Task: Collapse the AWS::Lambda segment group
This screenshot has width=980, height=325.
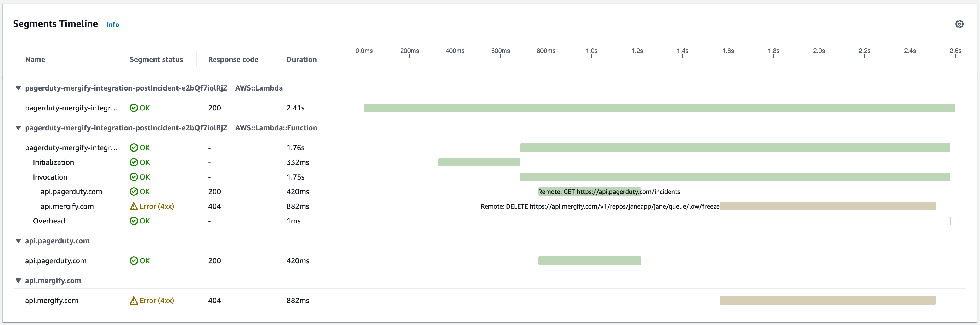Action: (18, 88)
